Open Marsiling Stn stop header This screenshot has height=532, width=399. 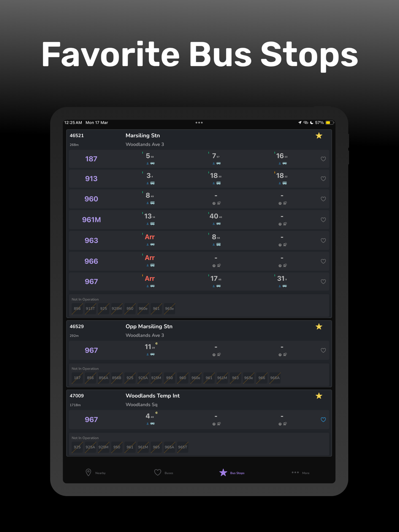pyautogui.click(x=199, y=140)
